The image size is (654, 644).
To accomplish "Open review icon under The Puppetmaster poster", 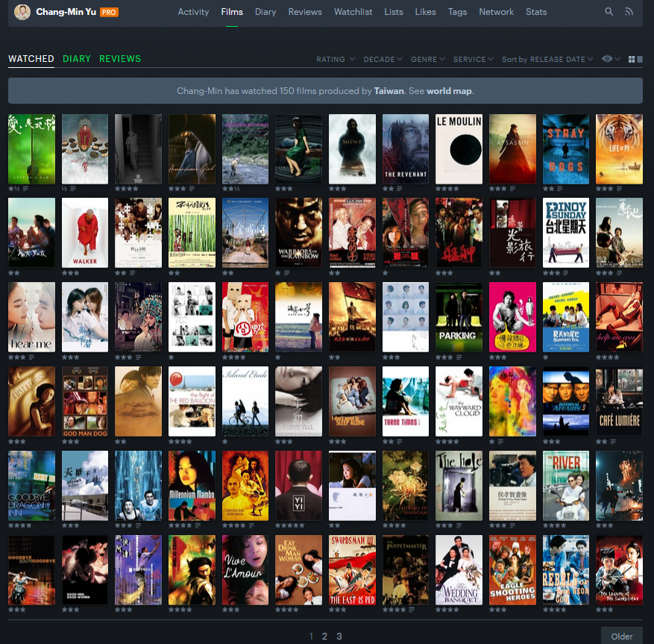I will click(412, 610).
